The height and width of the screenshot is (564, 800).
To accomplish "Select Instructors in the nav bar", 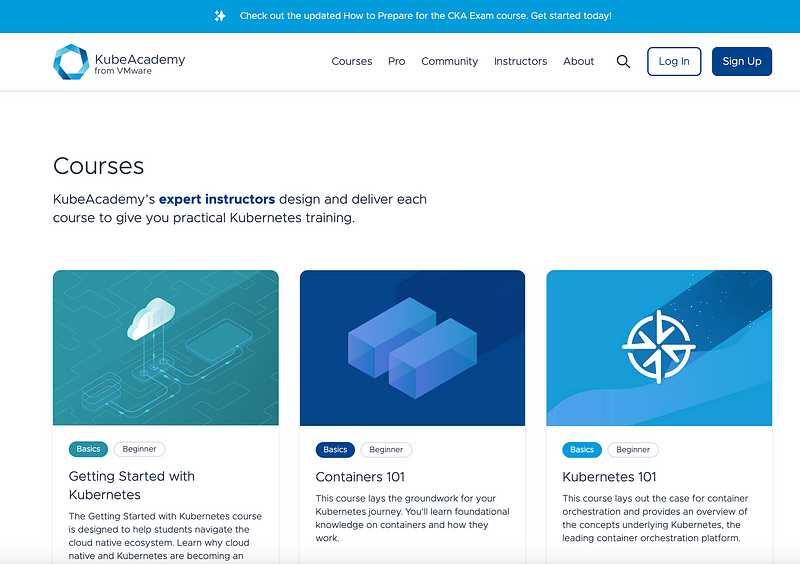I will [520, 61].
